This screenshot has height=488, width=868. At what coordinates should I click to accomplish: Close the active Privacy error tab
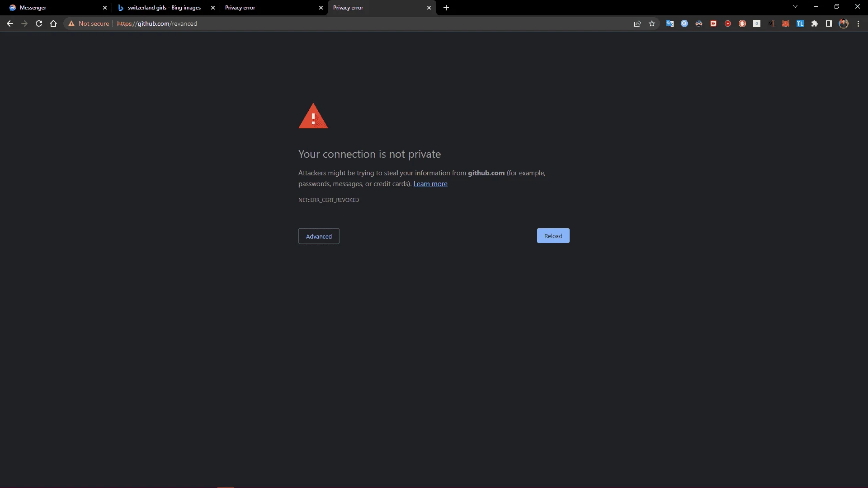[429, 8]
